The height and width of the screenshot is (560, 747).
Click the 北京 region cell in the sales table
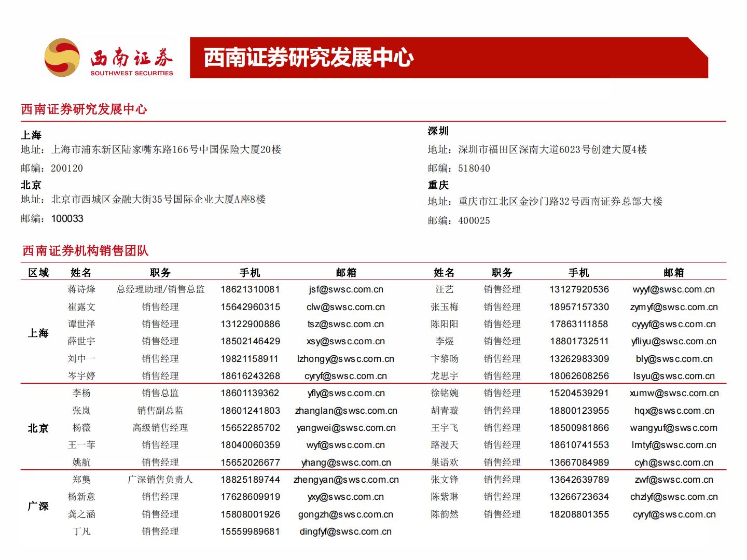38,428
